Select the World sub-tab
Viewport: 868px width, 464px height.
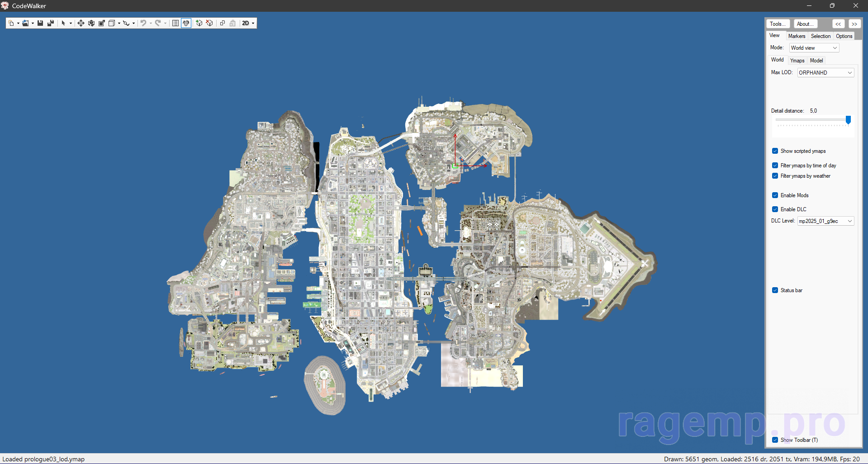click(x=778, y=60)
